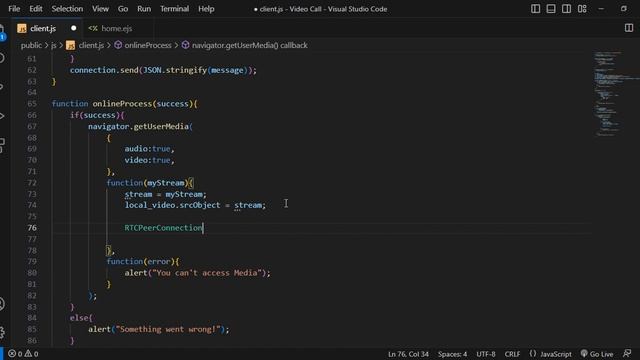Open errors and warnings in status bar
Viewport: 640px width, 360px height.
tap(23, 354)
